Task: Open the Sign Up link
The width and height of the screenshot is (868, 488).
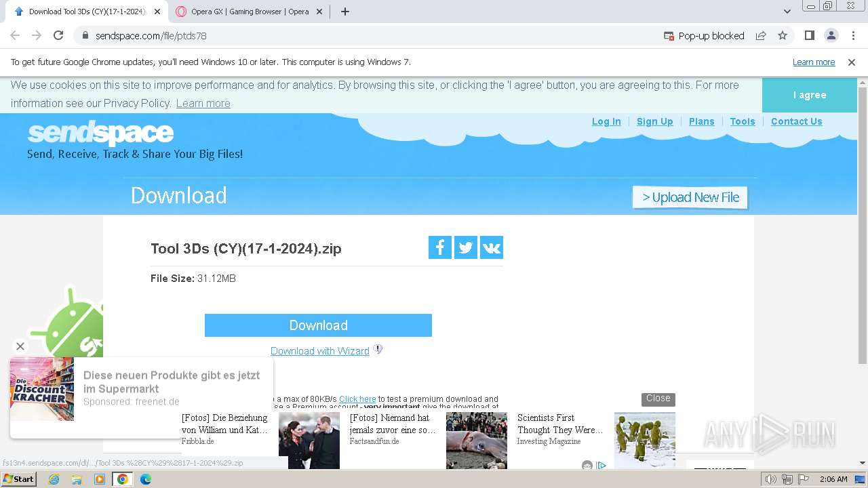Action: pos(654,121)
